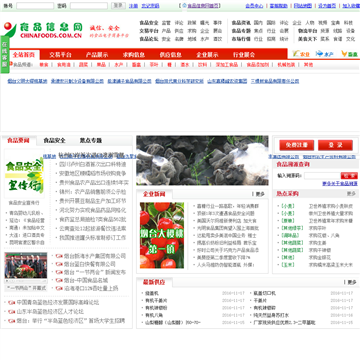Open the 网站地图 link
Screen dimensions: 360x360
pyautogui.click(x=303, y=6)
